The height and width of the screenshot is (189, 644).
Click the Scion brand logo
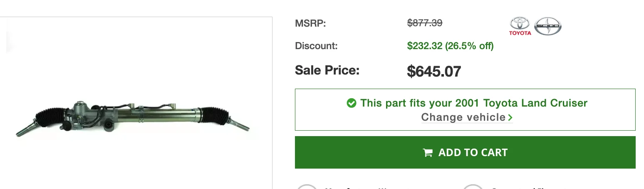tap(547, 26)
